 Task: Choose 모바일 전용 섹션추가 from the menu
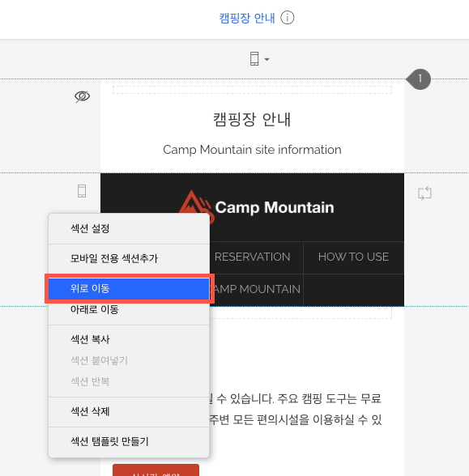click(129, 259)
